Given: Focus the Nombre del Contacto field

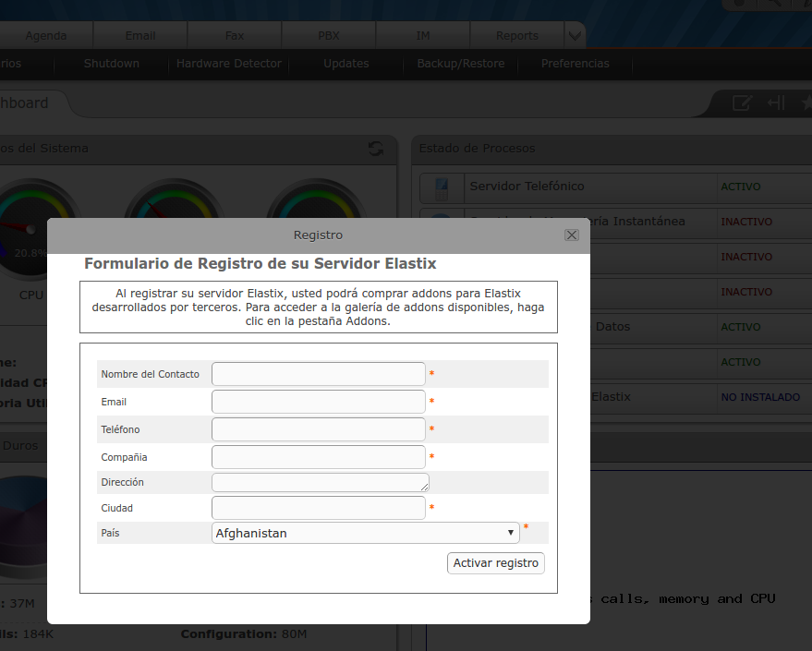Looking at the screenshot, I should click(x=318, y=374).
